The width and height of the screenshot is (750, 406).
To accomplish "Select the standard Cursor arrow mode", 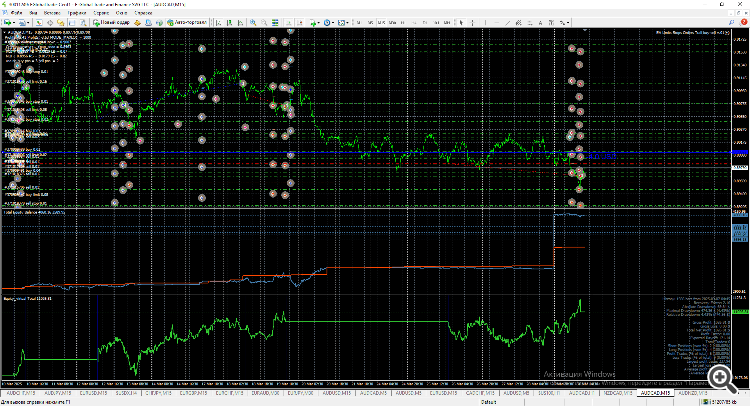I will pos(462,22).
